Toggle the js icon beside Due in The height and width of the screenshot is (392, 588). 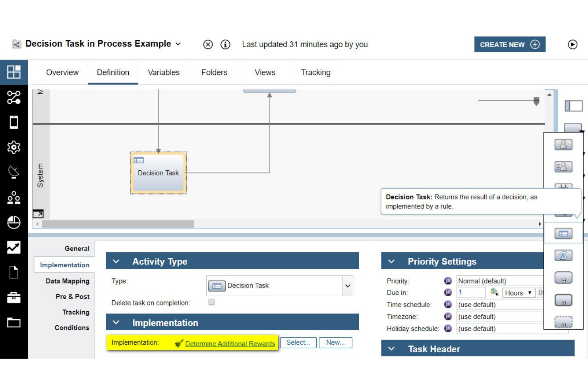448,293
